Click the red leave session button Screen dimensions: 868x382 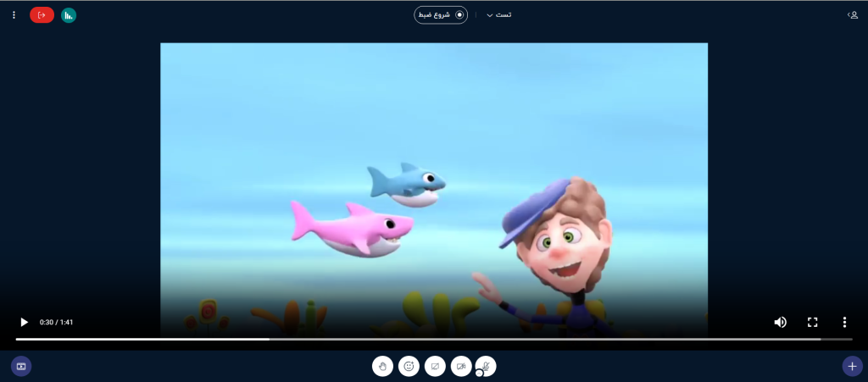[x=42, y=15]
